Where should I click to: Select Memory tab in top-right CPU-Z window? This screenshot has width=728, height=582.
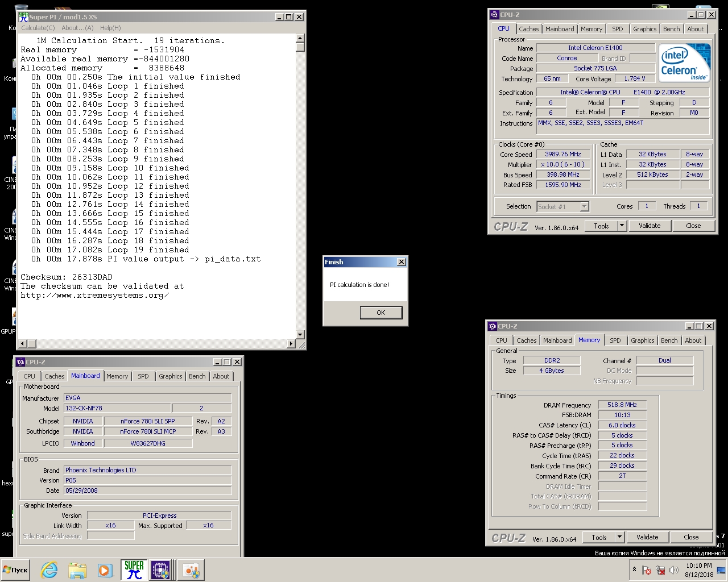pos(591,29)
